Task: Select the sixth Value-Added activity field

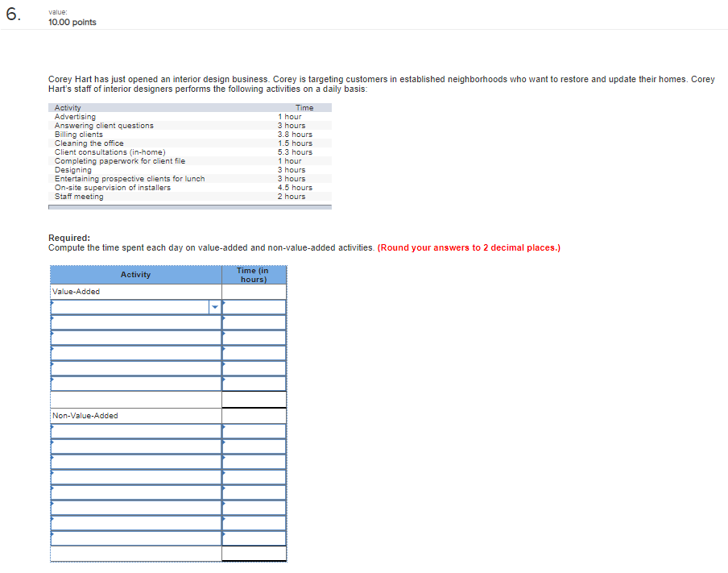Action: 136,384
